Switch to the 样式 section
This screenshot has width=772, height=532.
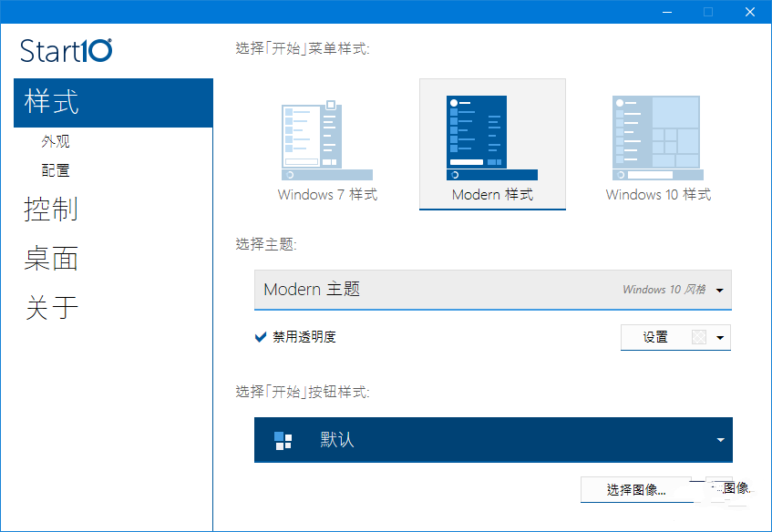pos(52,102)
